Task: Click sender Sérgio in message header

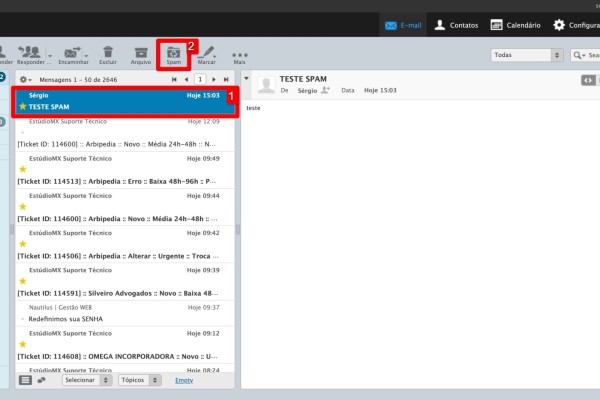Action: click(x=307, y=91)
